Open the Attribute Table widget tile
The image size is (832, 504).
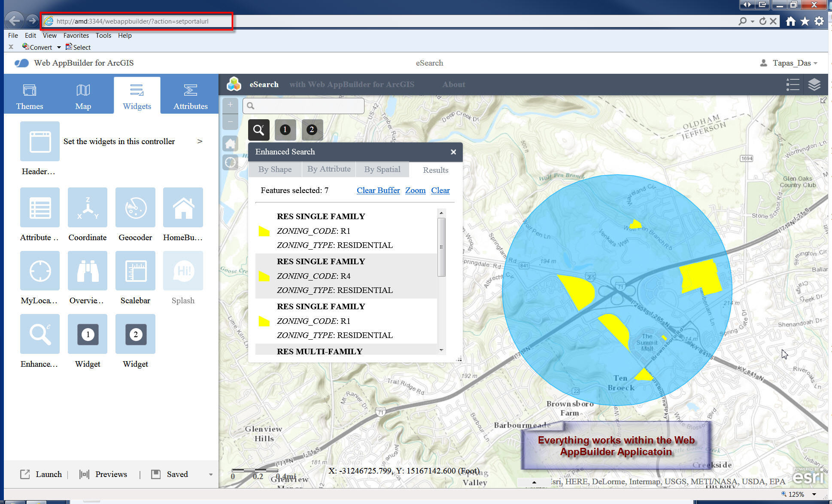[39, 208]
